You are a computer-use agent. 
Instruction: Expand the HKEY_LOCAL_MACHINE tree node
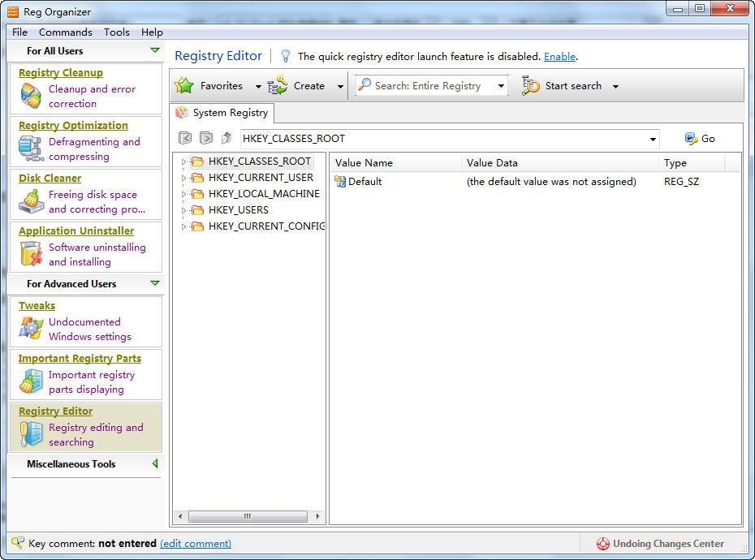pos(184,194)
